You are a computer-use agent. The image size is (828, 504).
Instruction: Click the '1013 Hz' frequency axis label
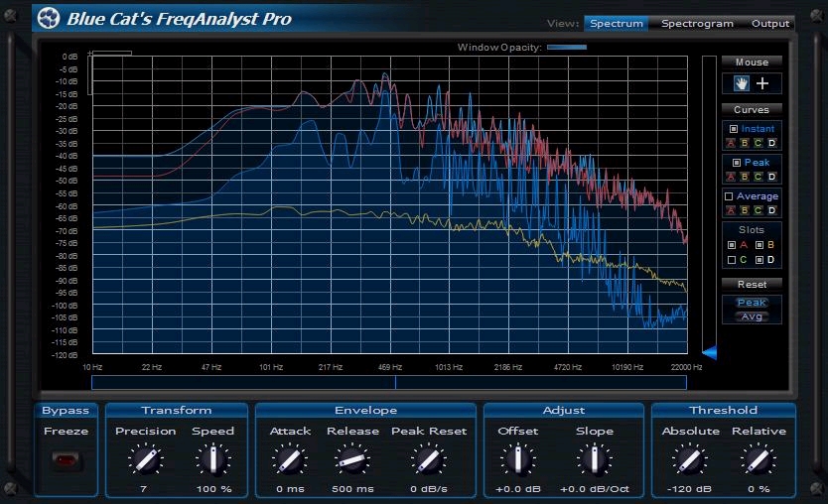449,367
